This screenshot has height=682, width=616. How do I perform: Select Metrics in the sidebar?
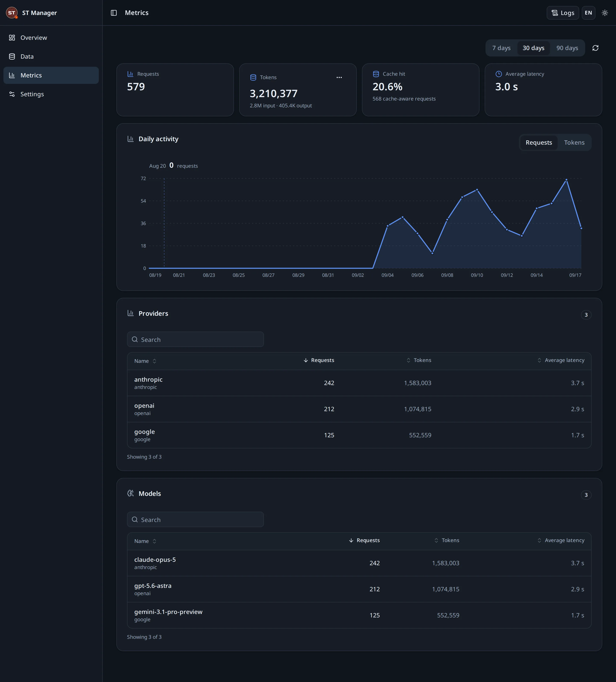click(x=51, y=76)
